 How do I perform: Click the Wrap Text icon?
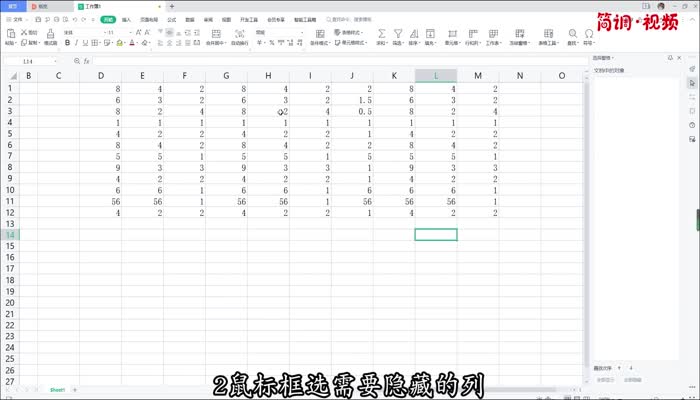(240, 33)
